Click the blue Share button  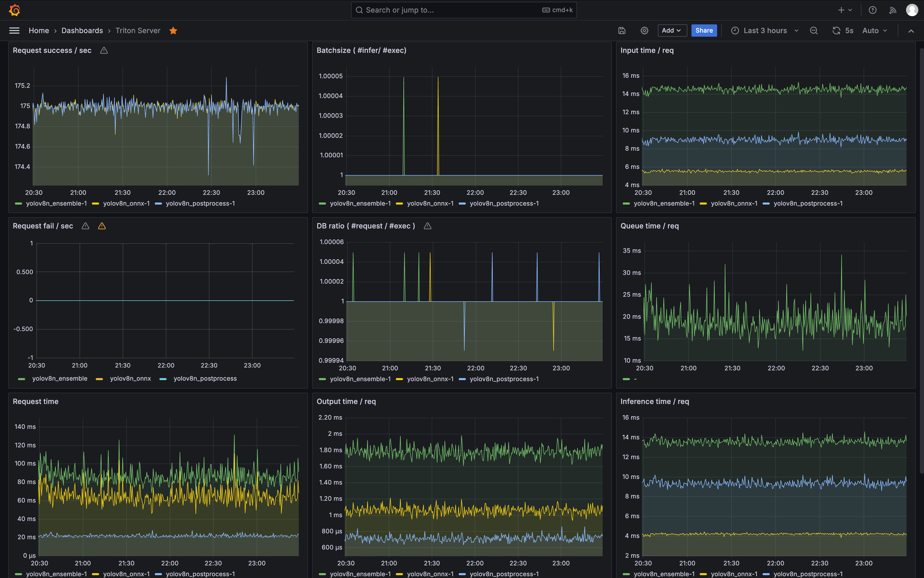[x=704, y=31]
